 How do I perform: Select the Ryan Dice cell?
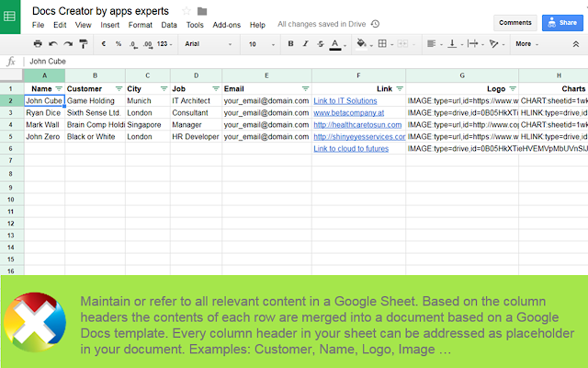pos(45,112)
